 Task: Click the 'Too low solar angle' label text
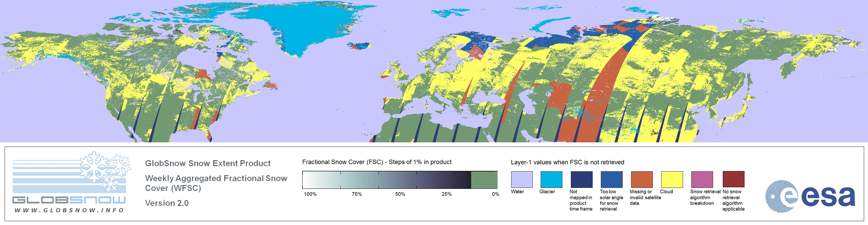(x=611, y=200)
